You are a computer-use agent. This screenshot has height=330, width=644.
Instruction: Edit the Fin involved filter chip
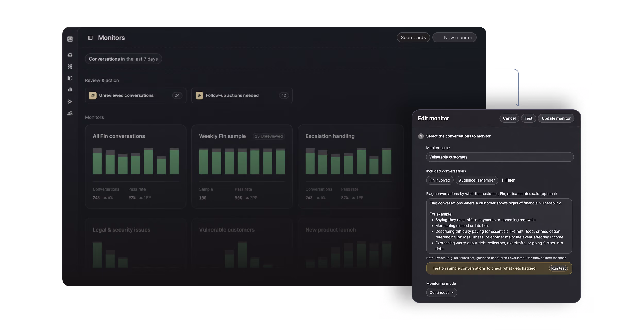tap(439, 180)
